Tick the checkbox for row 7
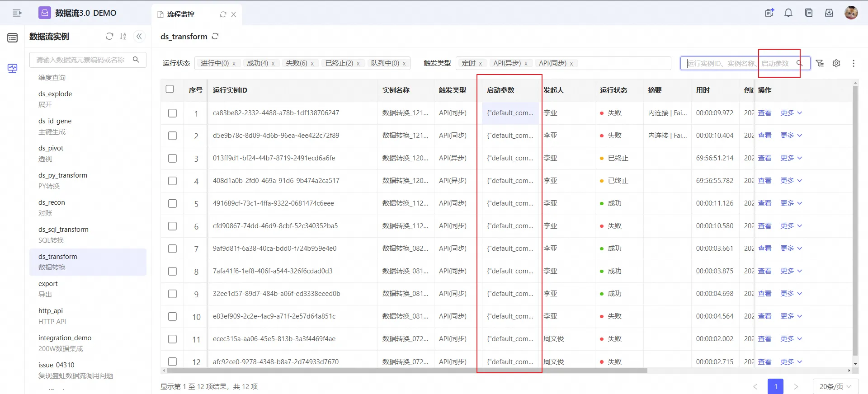 [x=172, y=249]
